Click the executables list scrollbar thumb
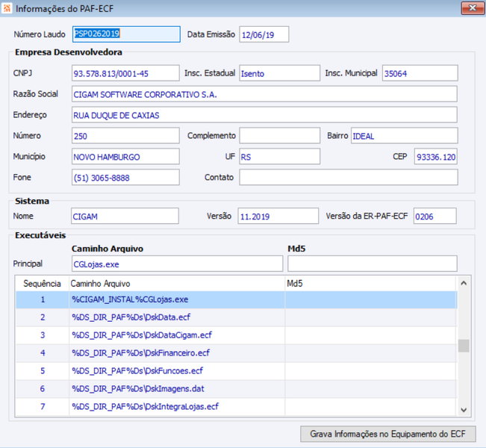Image resolution: width=486 pixels, height=448 pixels. 464,346
